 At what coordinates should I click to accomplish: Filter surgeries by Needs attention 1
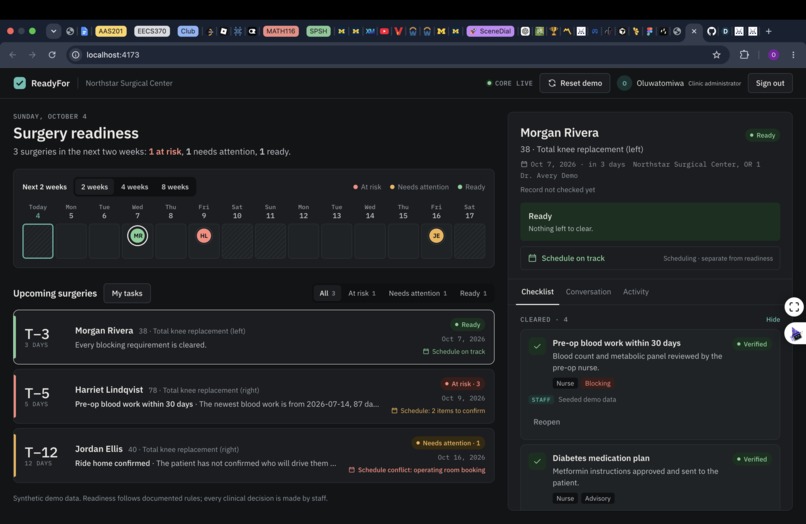(417, 293)
